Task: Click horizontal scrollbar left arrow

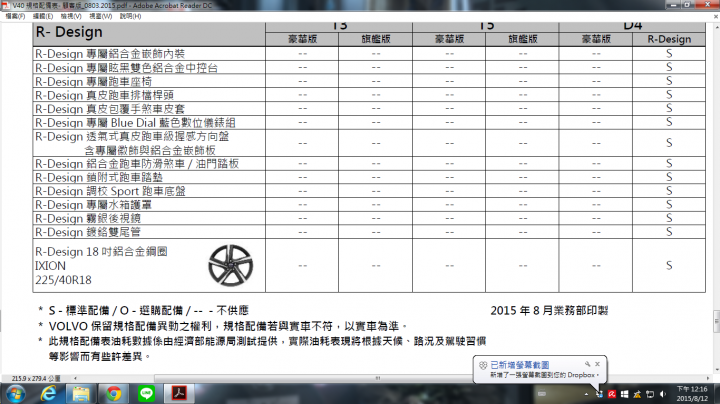Action: [75, 378]
